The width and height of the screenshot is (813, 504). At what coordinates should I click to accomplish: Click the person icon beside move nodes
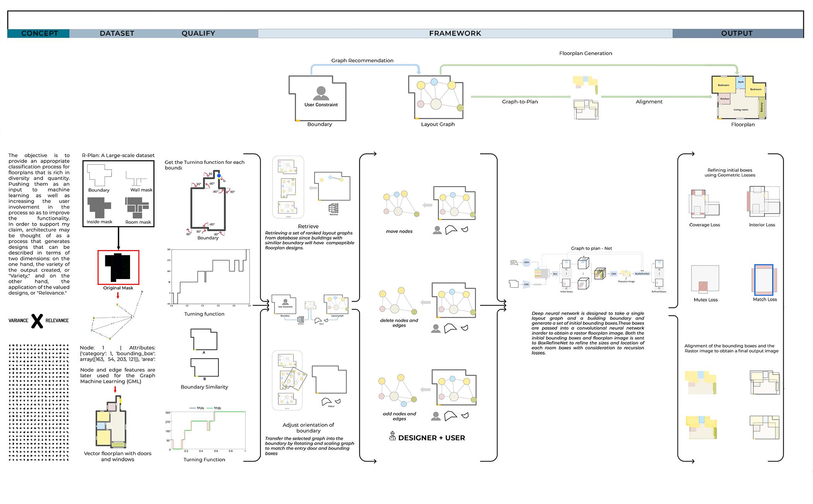[437, 230]
